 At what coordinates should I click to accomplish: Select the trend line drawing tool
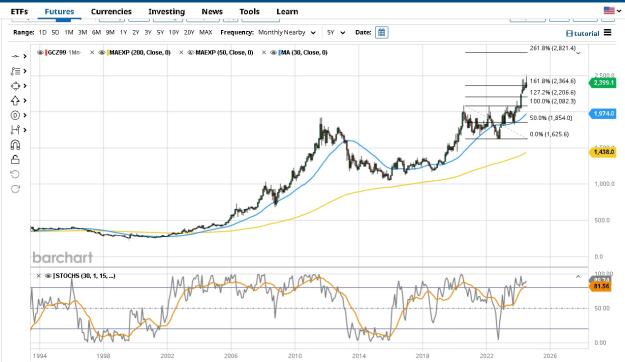pos(15,57)
